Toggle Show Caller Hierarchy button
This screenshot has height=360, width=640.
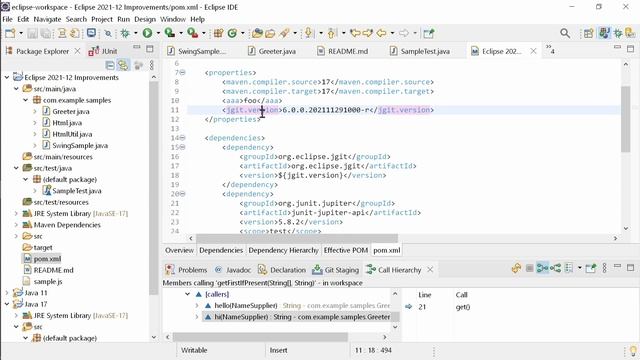point(542,268)
